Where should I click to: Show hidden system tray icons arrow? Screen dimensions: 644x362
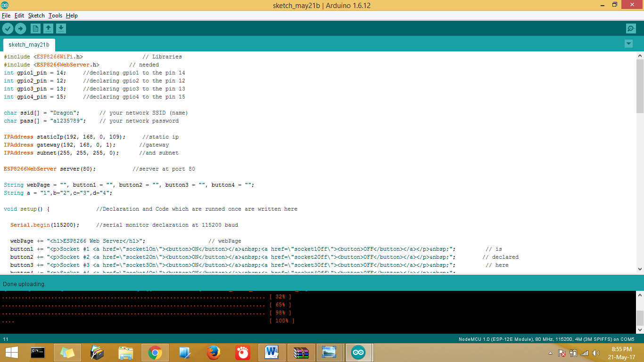550,353
